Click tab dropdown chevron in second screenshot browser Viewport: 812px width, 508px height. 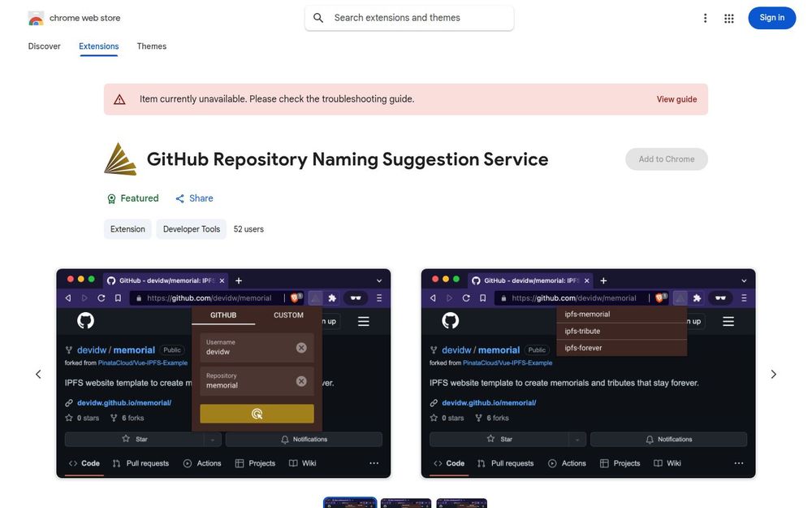(744, 281)
